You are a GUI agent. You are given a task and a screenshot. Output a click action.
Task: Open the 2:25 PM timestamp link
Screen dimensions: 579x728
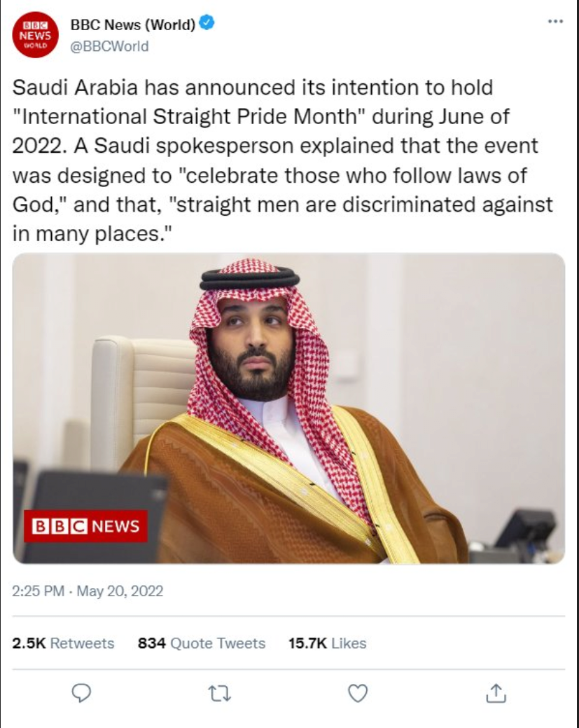point(38,591)
